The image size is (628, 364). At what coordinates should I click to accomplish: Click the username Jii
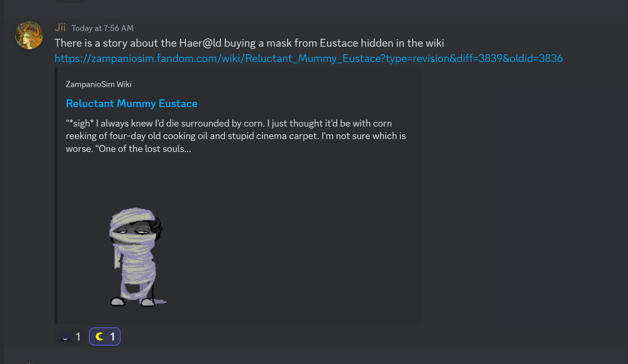pos(60,28)
